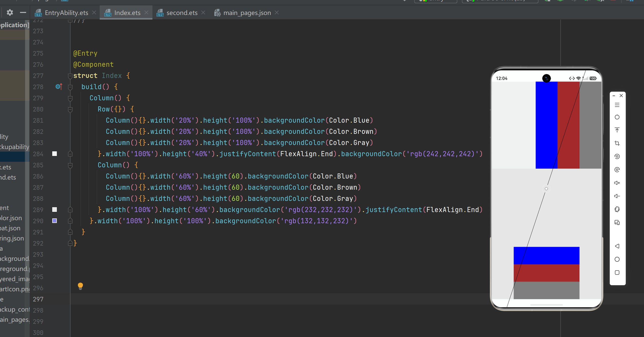Image resolution: width=644 pixels, height=337 pixels.
Task: Click the brown vertical column in emulator screen
Action: [x=568, y=125]
